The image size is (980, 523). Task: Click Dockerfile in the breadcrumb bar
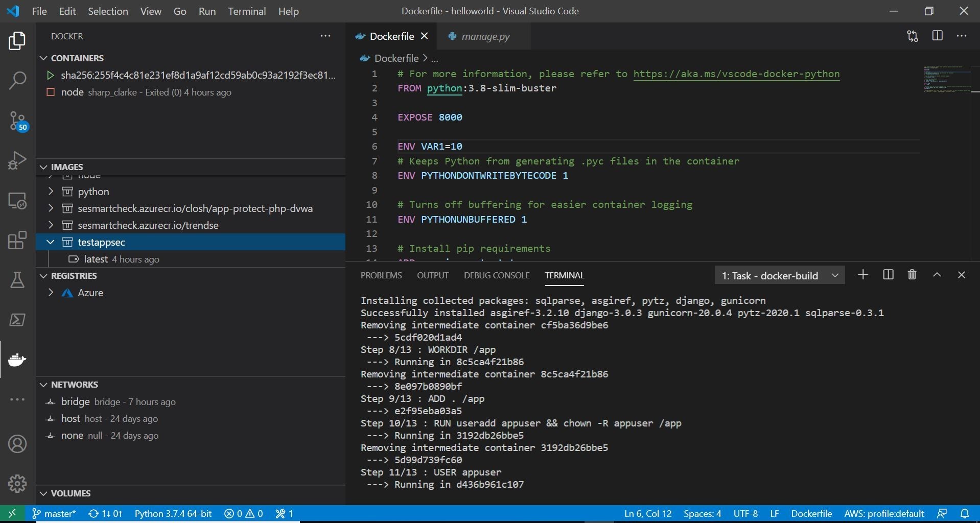[396, 58]
